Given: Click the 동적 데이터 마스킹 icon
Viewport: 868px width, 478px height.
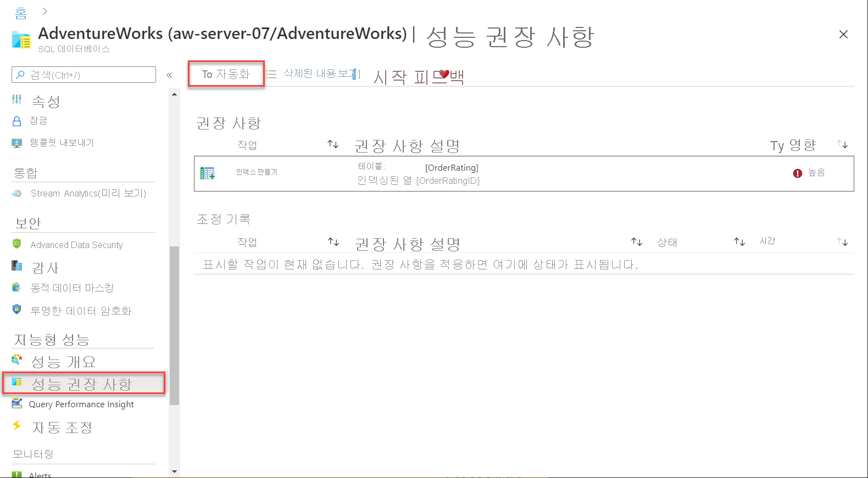Looking at the screenshot, I should coord(17,287).
